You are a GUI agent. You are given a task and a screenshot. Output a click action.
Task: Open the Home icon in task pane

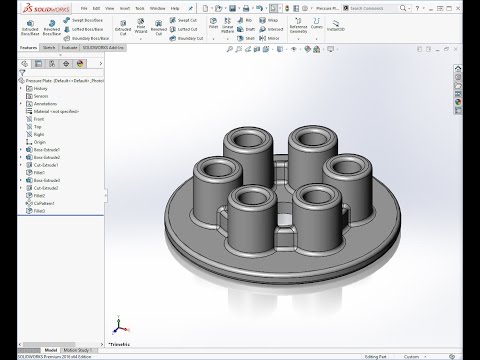tap(458, 69)
